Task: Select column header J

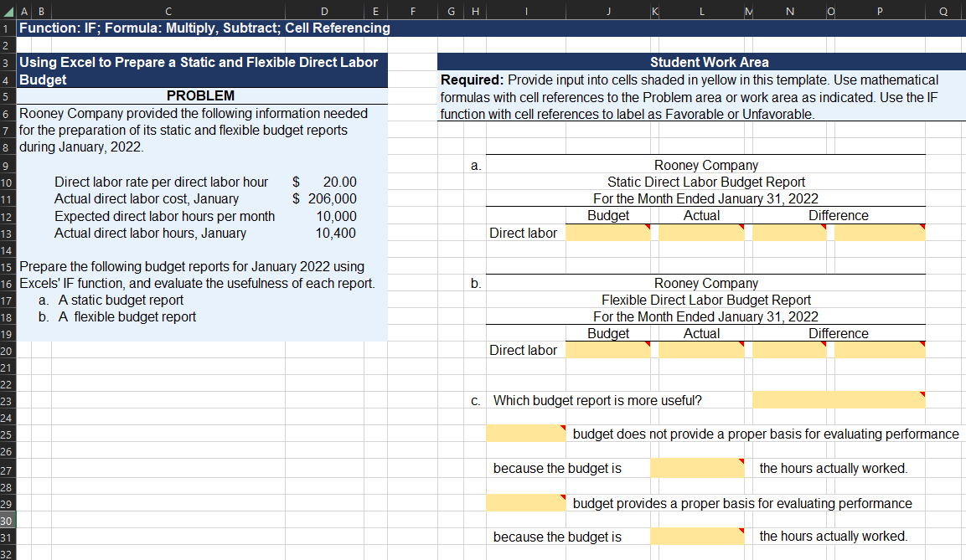Action: coord(608,11)
